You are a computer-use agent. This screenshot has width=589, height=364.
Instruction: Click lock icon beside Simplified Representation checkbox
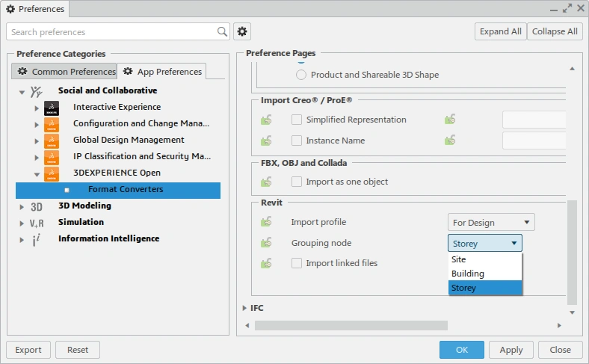[x=266, y=120]
